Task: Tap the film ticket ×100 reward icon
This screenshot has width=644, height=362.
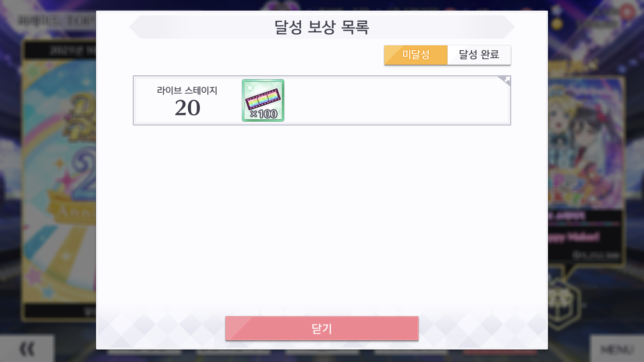Action: pyautogui.click(x=263, y=100)
